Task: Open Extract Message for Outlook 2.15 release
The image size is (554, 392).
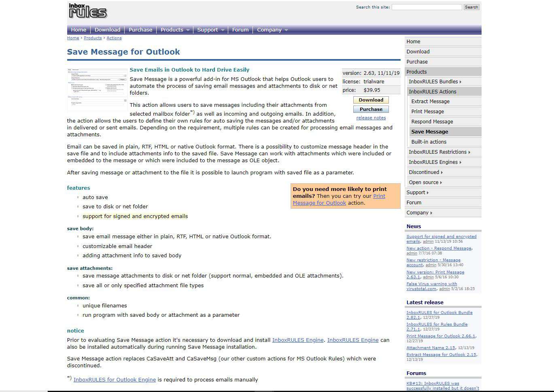Action: click(441, 355)
